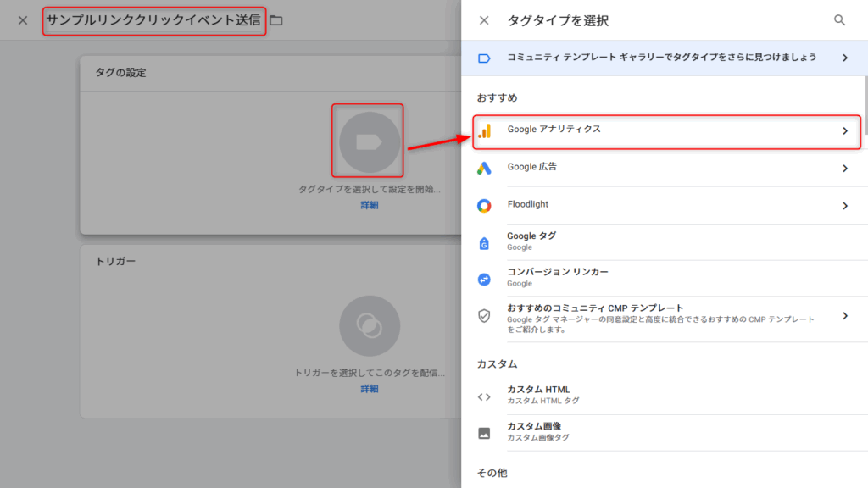Open 詳細 link under tag type selection
The height and width of the screenshot is (488, 868).
point(370,205)
